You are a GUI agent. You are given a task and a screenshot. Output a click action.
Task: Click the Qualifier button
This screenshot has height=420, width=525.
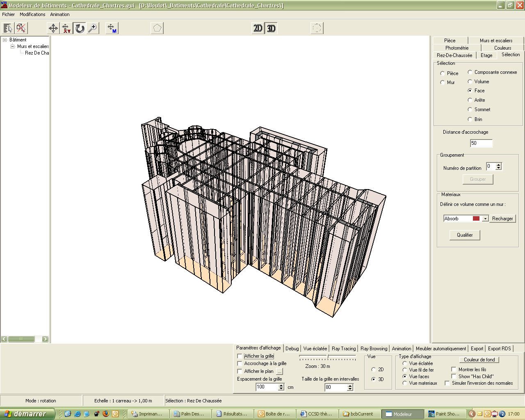pyautogui.click(x=465, y=235)
